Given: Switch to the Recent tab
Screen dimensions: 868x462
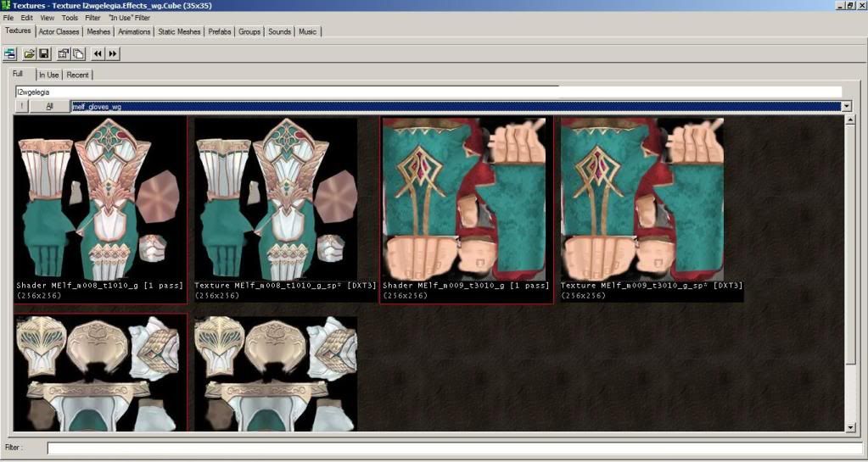Looking at the screenshot, I should click(77, 75).
